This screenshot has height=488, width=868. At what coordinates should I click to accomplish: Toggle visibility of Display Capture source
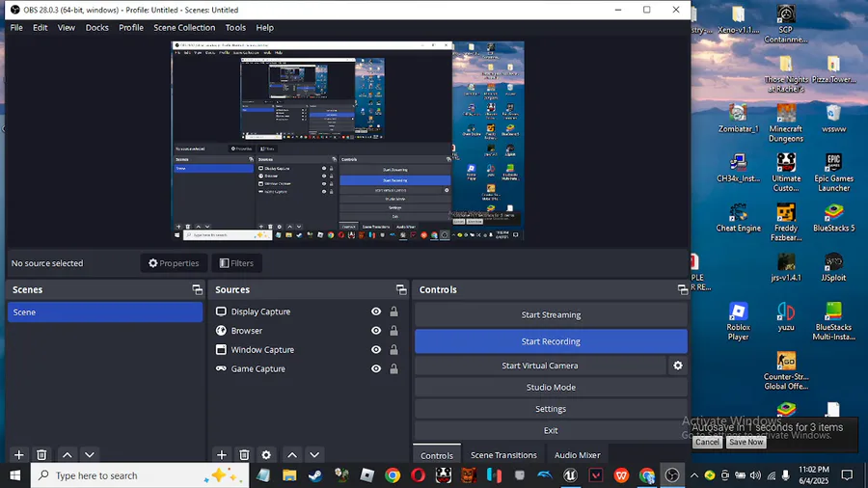coord(376,312)
